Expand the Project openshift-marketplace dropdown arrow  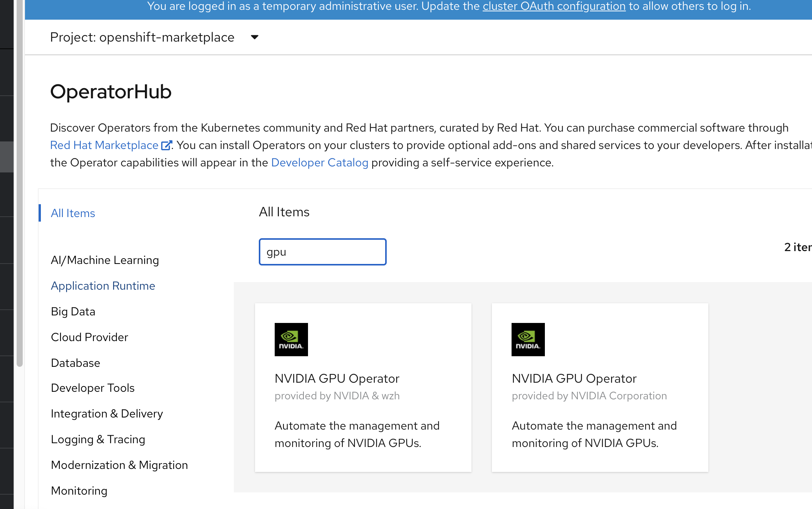click(x=255, y=37)
